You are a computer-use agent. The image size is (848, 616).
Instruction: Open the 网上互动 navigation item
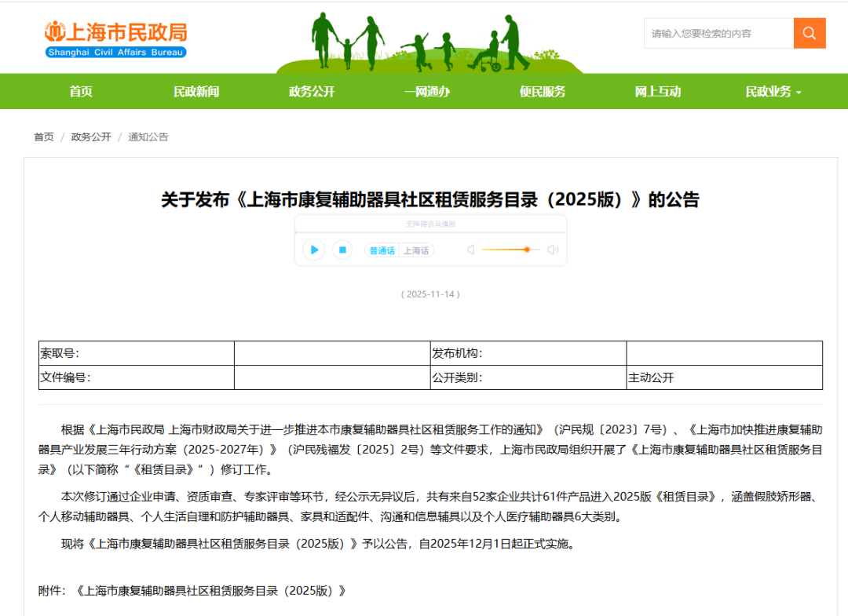pos(658,92)
